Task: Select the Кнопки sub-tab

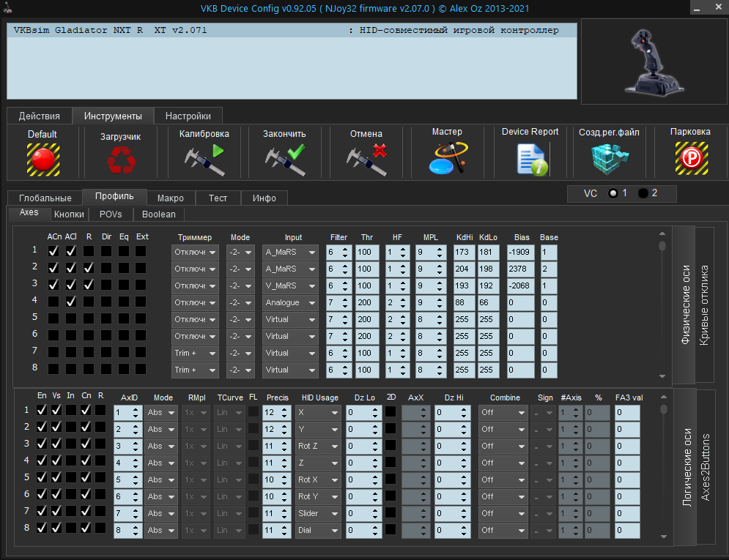Action: click(69, 214)
